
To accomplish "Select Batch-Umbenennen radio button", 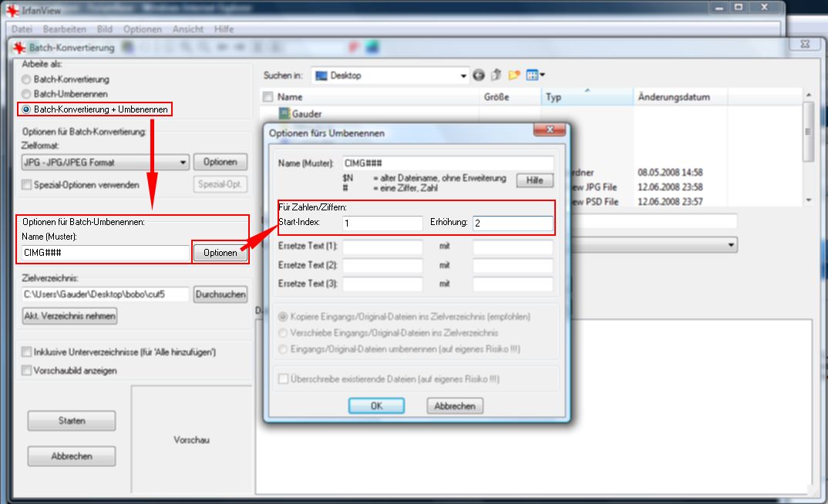I will coord(26,94).
